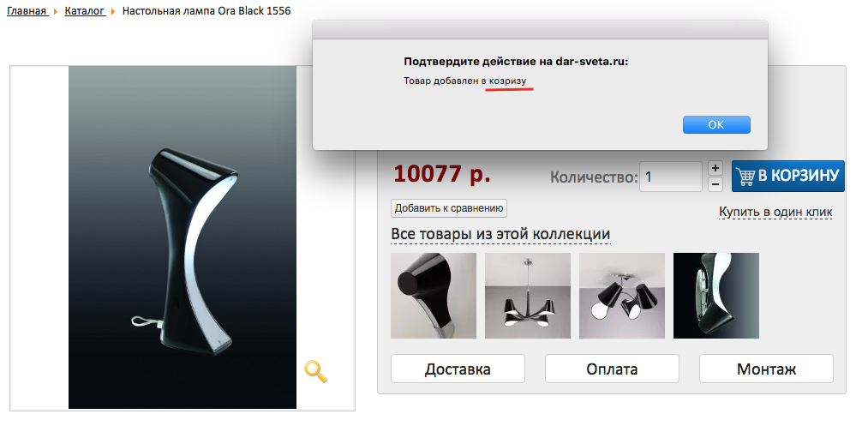The image size is (868, 426).
Task: Expand Все товары из этой коллекции
Action: [x=500, y=234]
